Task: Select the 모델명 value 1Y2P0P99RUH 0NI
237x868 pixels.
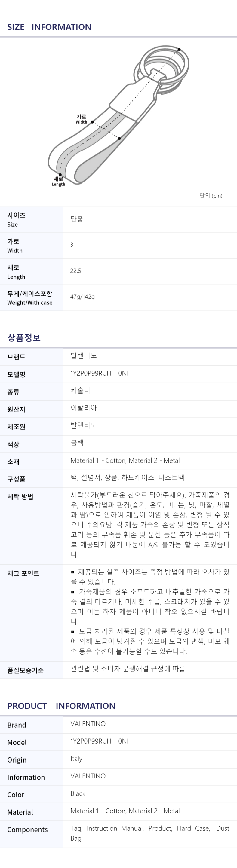Action: point(99,373)
